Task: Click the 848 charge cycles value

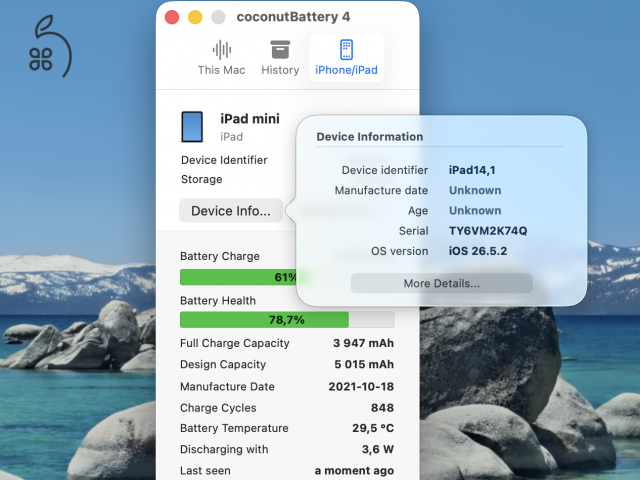Action: [382, 408]
